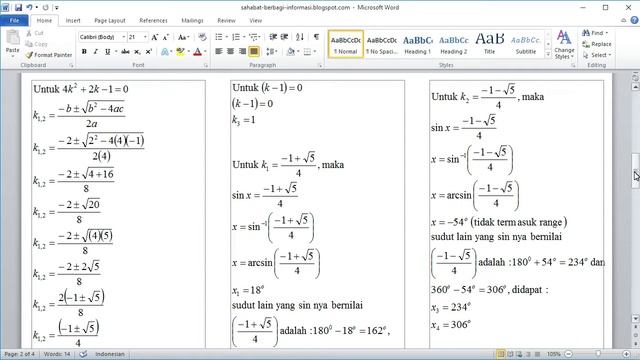Expand the Styles gallery with the More arrow
Viewport: 640px width, 360px height.
point(548,54)
